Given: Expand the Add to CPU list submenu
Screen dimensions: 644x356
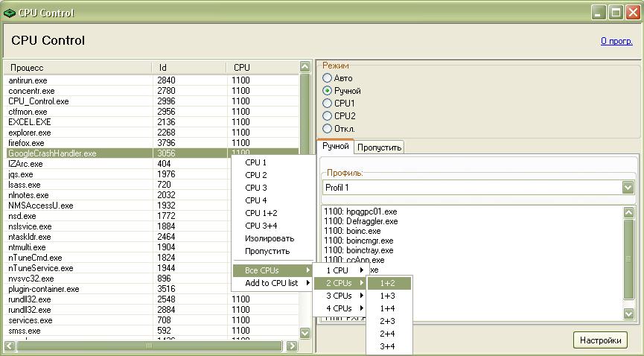Looking at the screenshot, I should 272,283.
